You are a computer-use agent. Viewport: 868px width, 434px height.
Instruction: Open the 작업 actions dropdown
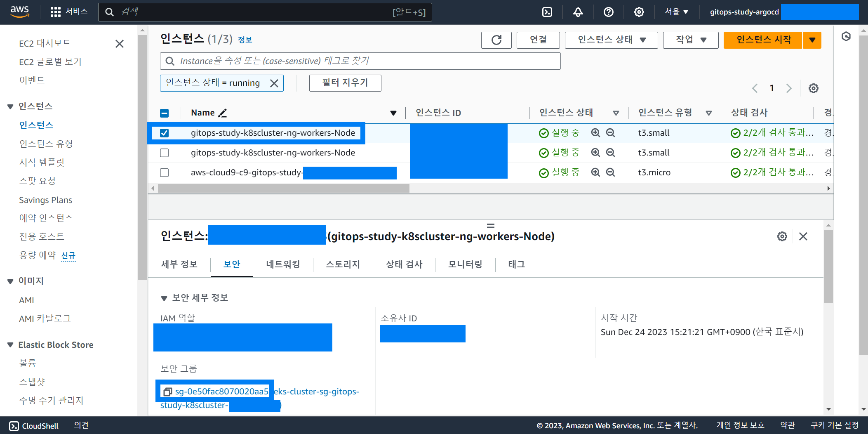[x=691, y=40]
